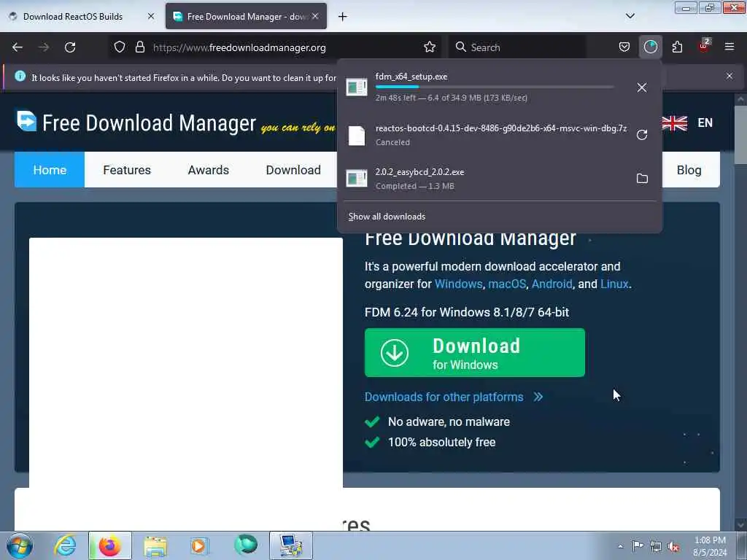Close the Free Download Manager tab

(315, 16)
